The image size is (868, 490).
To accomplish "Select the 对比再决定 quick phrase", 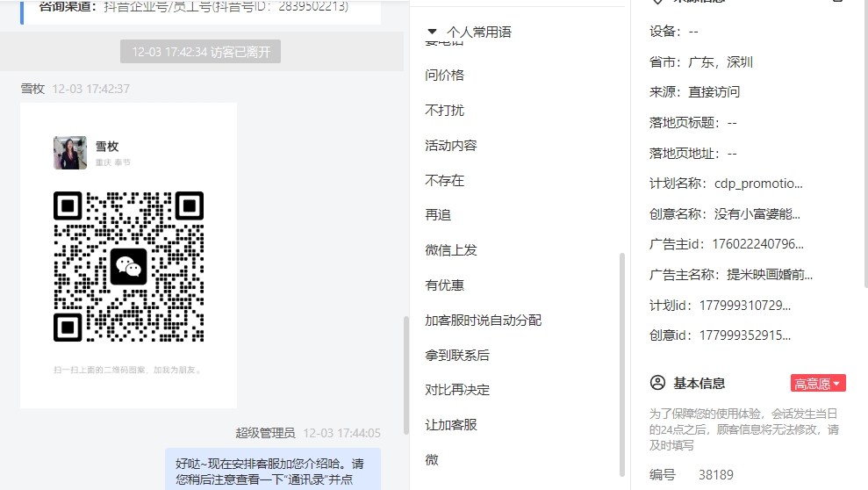I will 457,390.
